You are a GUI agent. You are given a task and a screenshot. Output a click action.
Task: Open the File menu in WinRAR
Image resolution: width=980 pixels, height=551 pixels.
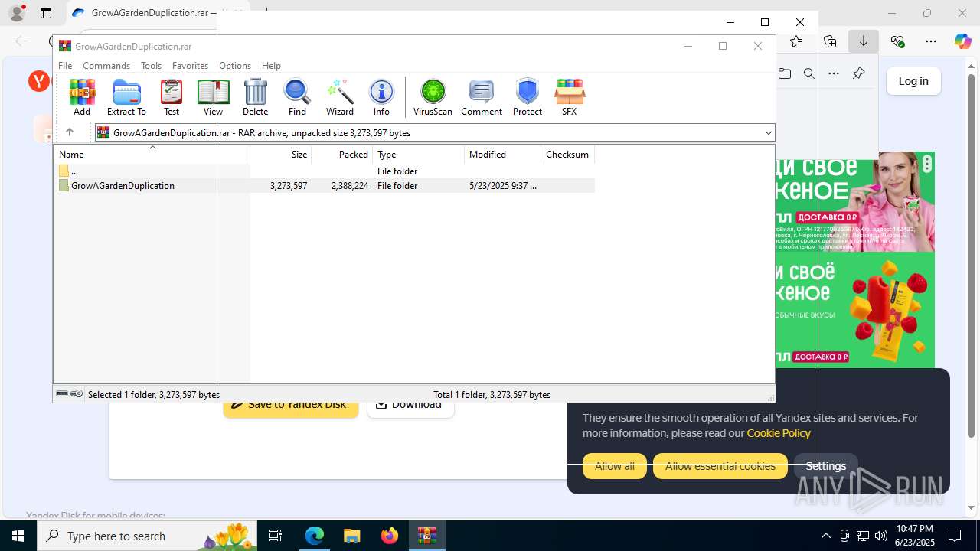click(x=65, y=66)
